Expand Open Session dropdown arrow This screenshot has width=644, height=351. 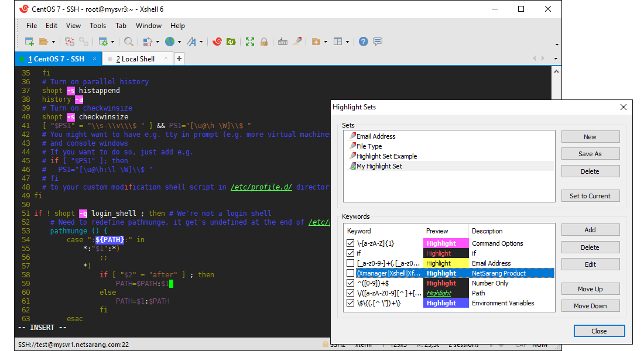53,42
